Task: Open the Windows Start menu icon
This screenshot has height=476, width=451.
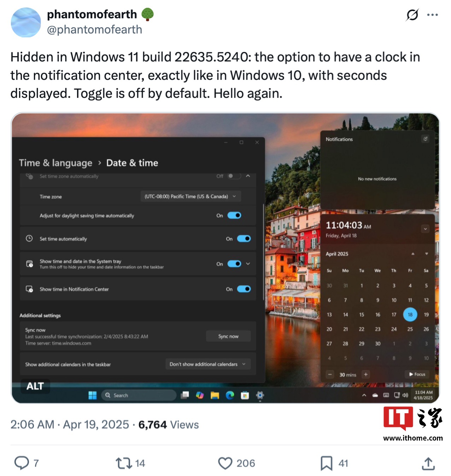Action: point(93,395)
